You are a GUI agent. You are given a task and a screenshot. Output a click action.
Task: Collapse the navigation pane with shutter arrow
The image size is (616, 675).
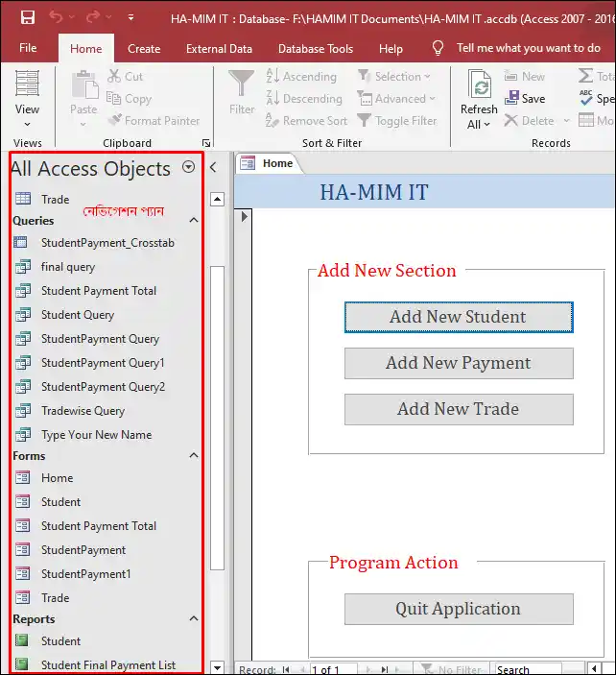tap(213, 167)
